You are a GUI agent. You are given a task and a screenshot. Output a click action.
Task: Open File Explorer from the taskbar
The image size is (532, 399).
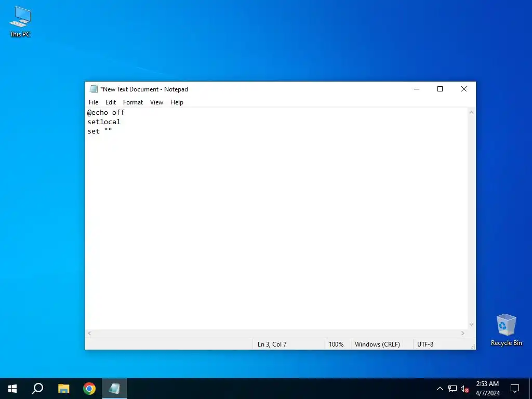coord(63,389)
